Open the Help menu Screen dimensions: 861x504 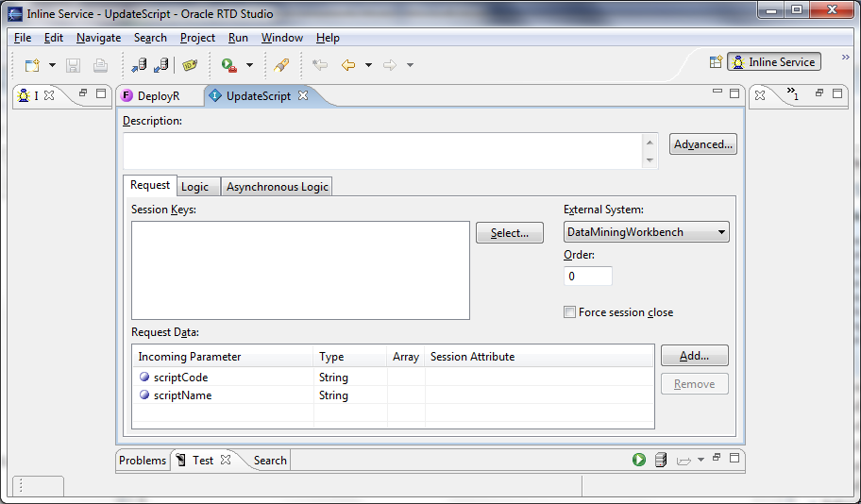[328, 38]
